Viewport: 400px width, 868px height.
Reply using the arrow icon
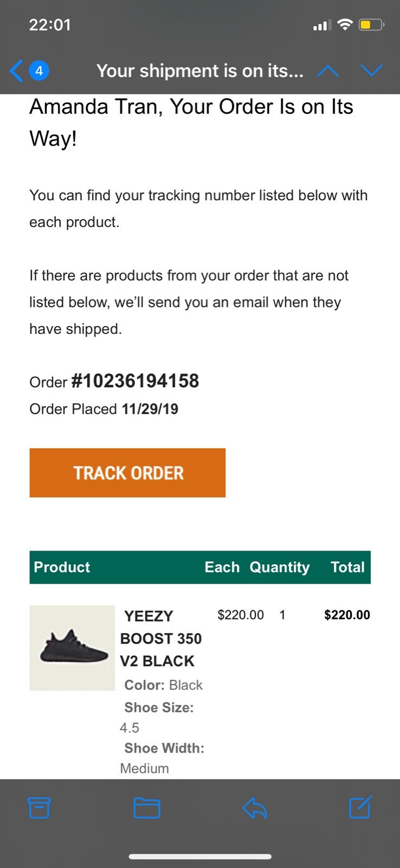255,808
